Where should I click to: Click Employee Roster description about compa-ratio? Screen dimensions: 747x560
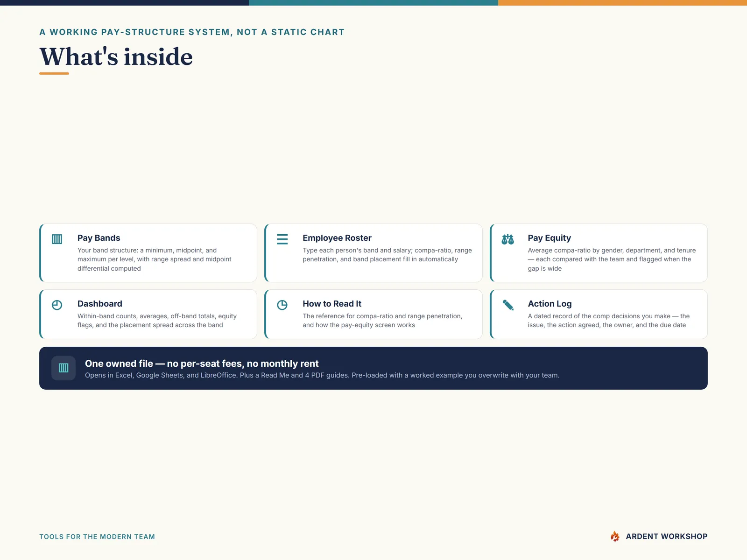point(388,255)
